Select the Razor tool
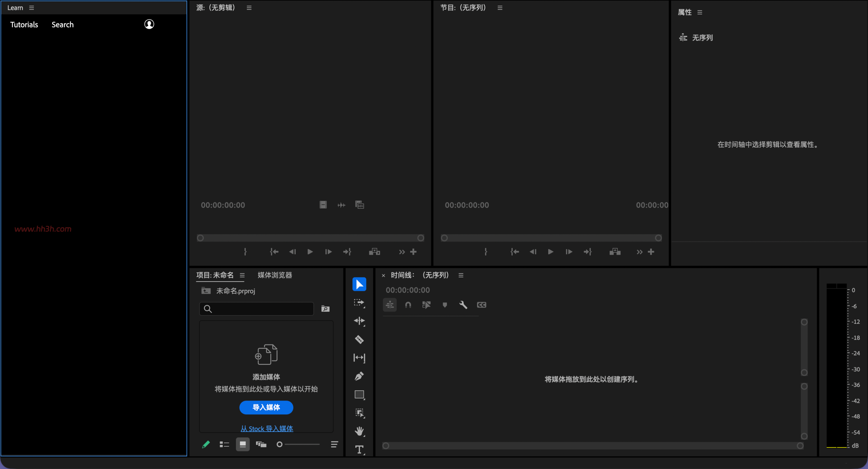This screenshot has width=868, height=469. point(359,339)
